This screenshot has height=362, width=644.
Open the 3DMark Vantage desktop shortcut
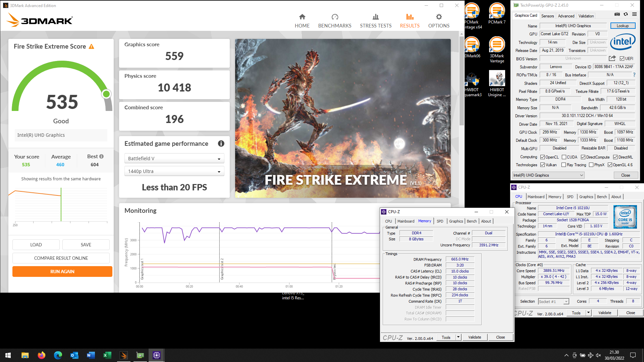[x=497, y=50]
